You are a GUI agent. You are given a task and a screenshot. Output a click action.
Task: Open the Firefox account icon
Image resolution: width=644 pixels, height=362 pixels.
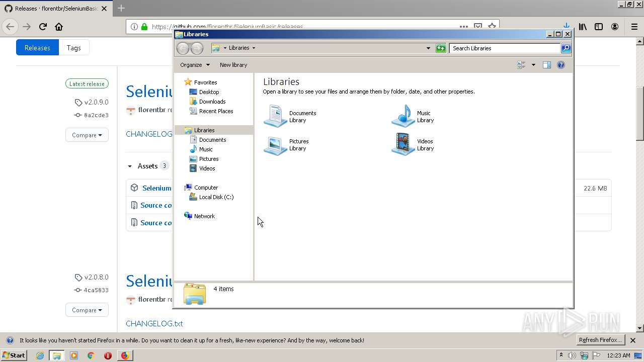click(x=615, y=27)
